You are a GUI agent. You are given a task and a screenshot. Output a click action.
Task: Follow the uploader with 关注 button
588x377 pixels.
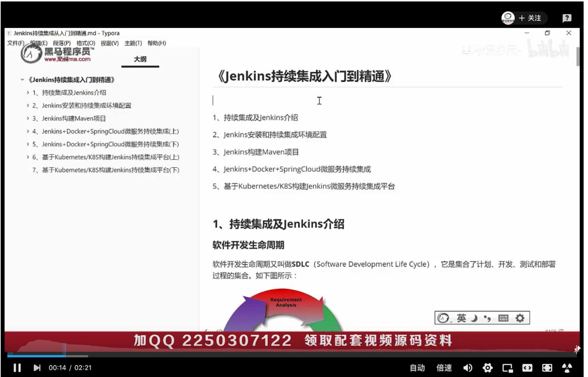(530, 18)
